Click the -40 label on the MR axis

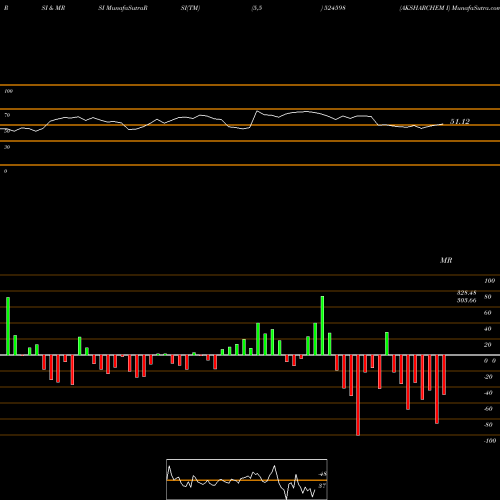tap(488, 393)
